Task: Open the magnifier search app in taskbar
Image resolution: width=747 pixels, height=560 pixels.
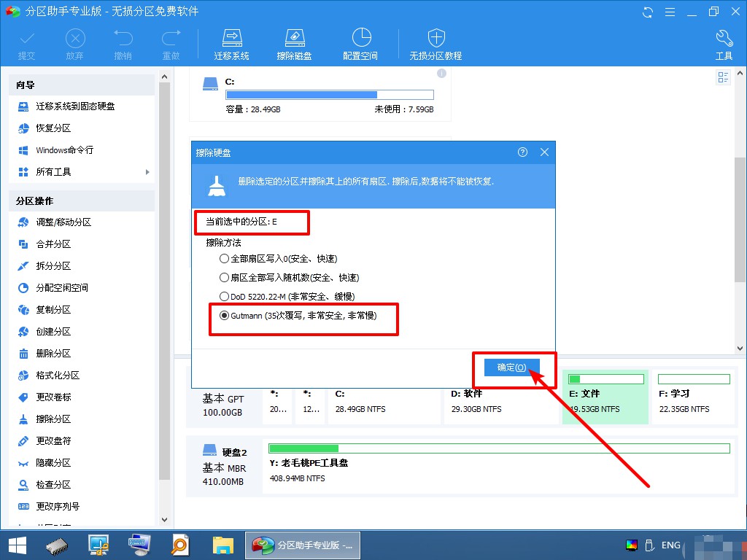Action: tap(180, 545)
